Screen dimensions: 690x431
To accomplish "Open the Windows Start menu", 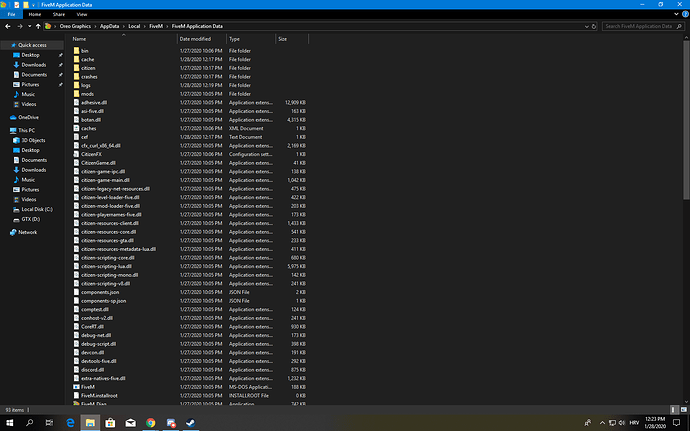I will pyautogui.click(x=9, y=423).
